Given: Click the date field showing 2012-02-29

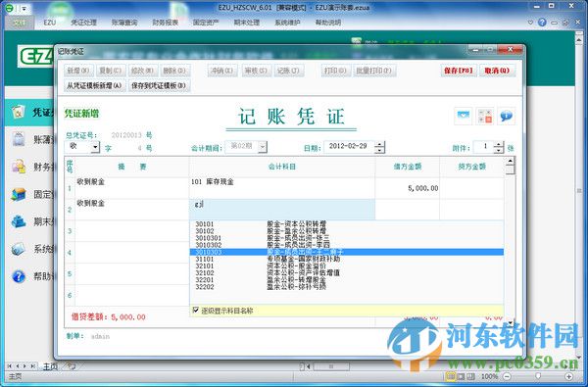Looking at the screenshot, I should click(349, 147).
